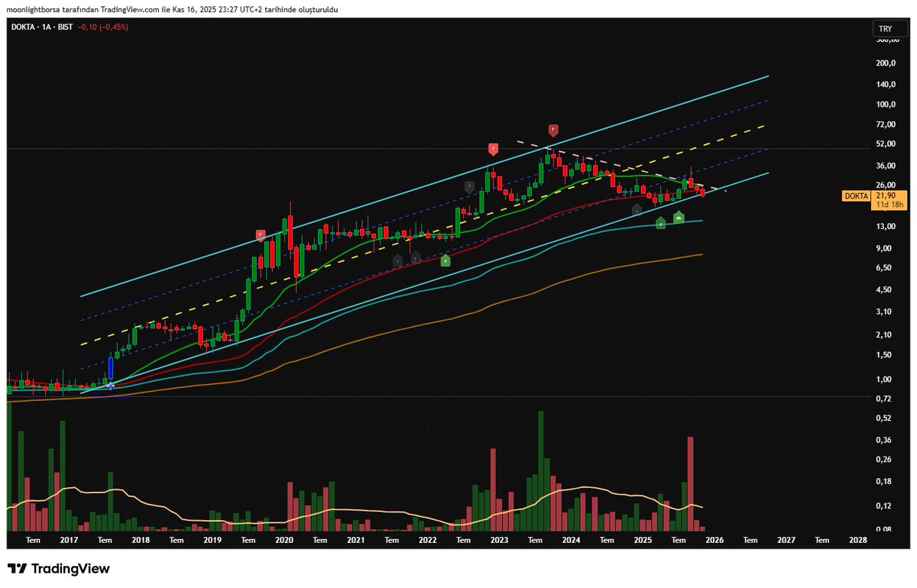Click the 0,52 price axis level
The width and height of the screenshot is (917, 588).
point(885,418)
